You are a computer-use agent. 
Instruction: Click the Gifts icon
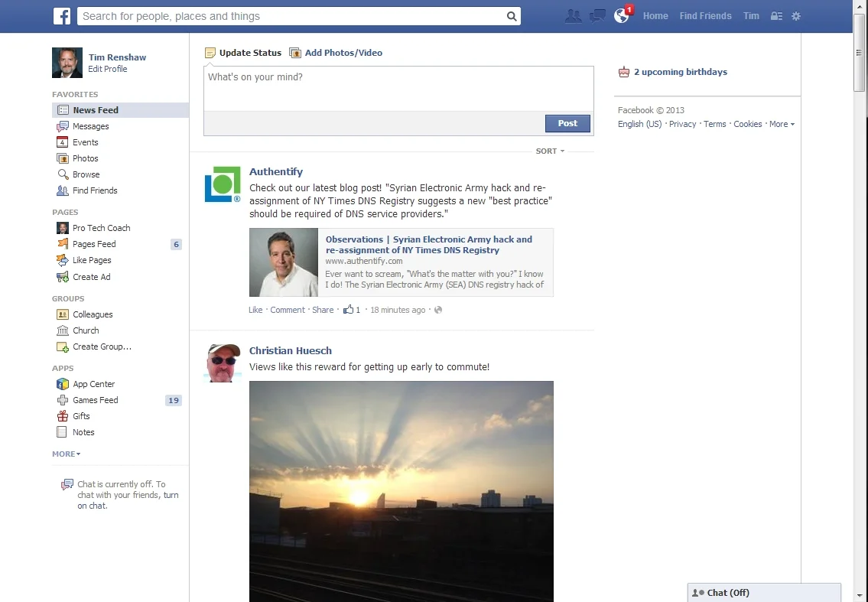click(63, 416)
